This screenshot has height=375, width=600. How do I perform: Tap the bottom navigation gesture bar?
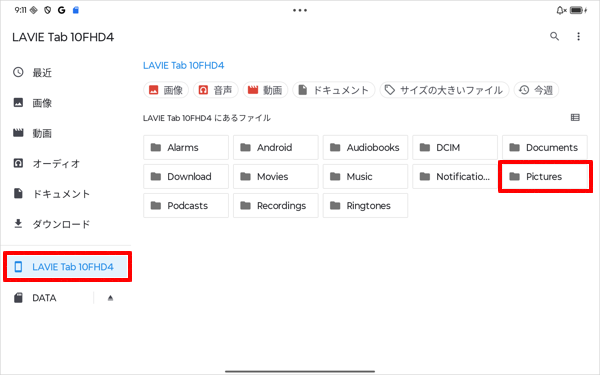(300, 371)
